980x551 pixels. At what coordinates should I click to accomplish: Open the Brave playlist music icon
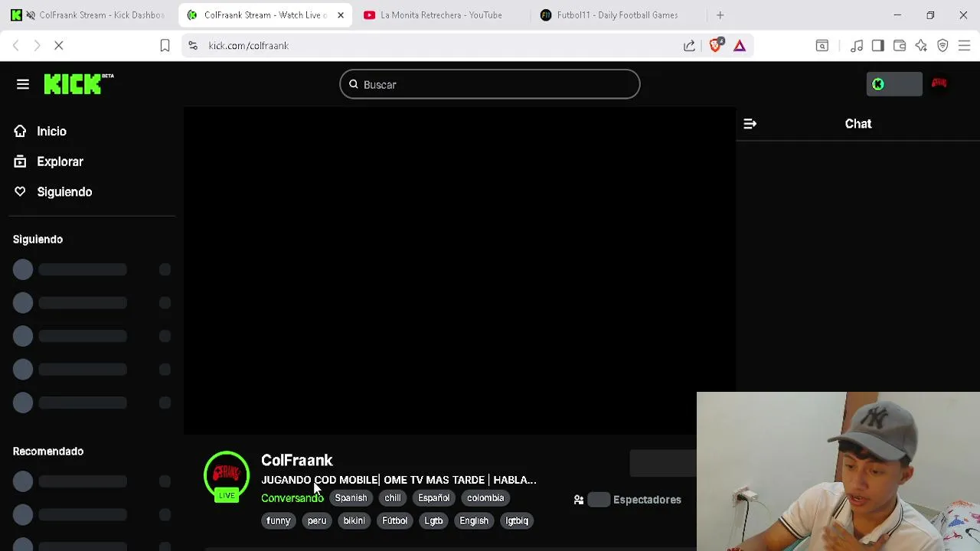point(857,46)
